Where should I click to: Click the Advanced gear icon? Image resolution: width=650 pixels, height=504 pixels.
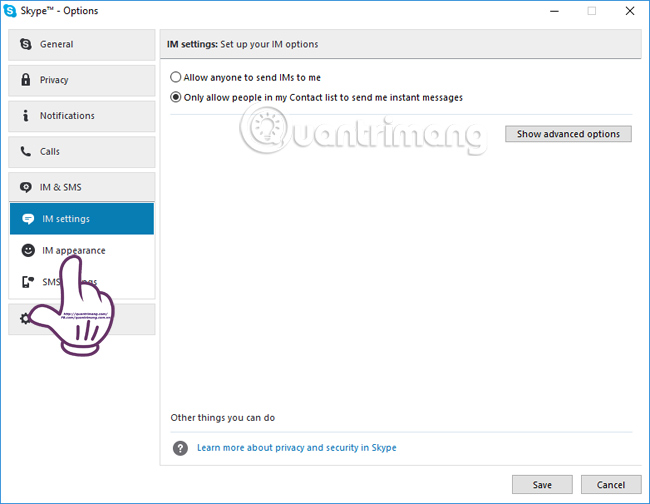pyautogui.click(x=27, y=318)
